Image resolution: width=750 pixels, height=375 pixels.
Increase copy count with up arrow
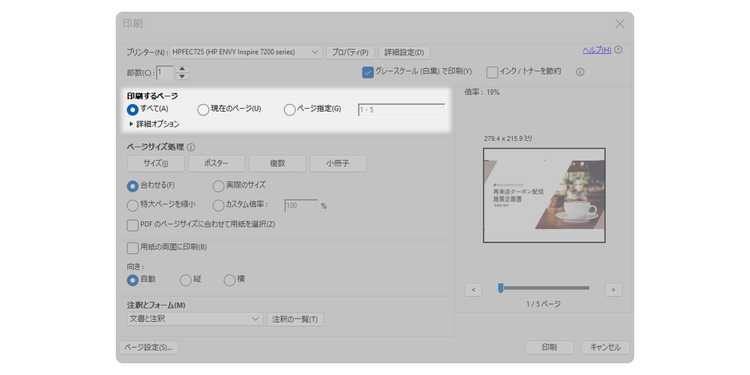pyautogui.click(x=183, y=69)
